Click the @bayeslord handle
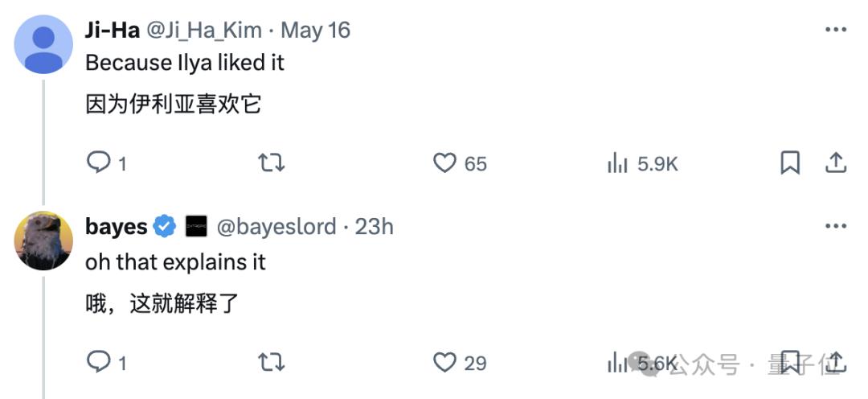Viewport: 868px width, 399px height. [276, 227]
